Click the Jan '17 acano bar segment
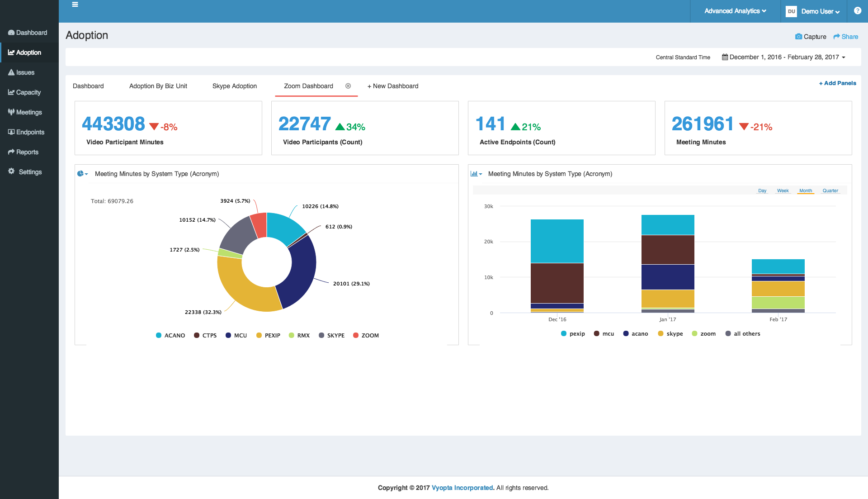 tap(668, 277)
